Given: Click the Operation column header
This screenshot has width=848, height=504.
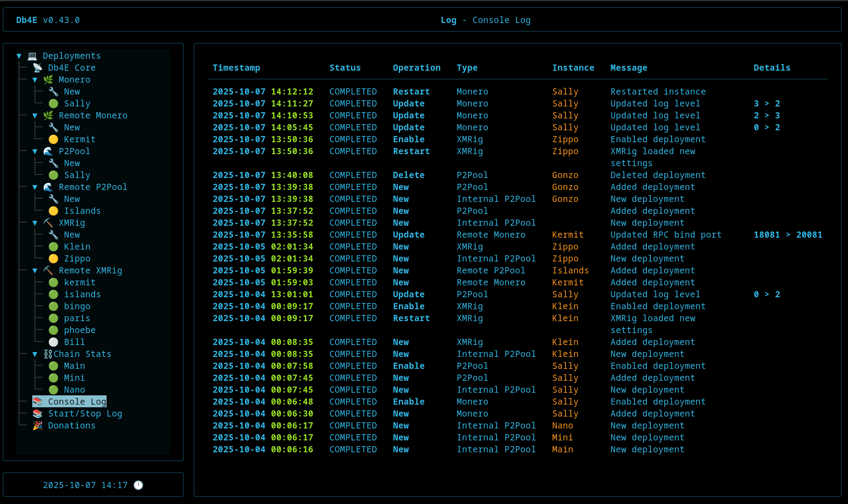Looking at the screenshot, I should click(416, 68).
